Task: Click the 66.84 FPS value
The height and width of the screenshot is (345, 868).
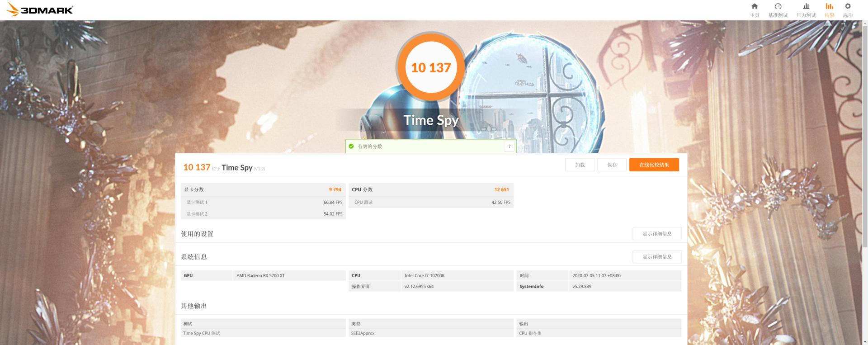Action: pos(333,203)
